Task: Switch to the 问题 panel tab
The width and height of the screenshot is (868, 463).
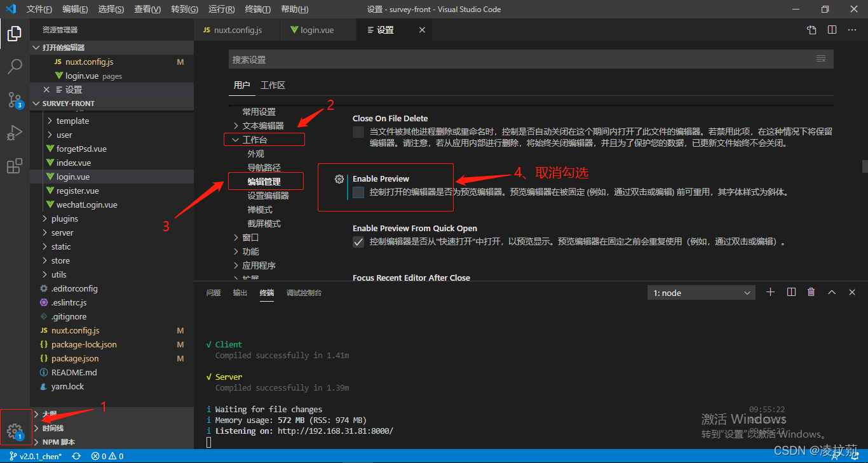Action: coord(214,293)
